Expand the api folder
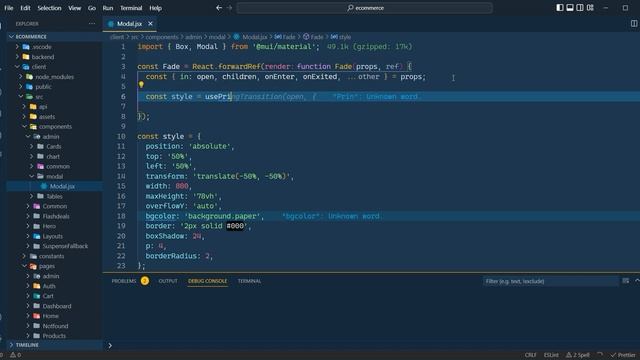 [54, 107]
